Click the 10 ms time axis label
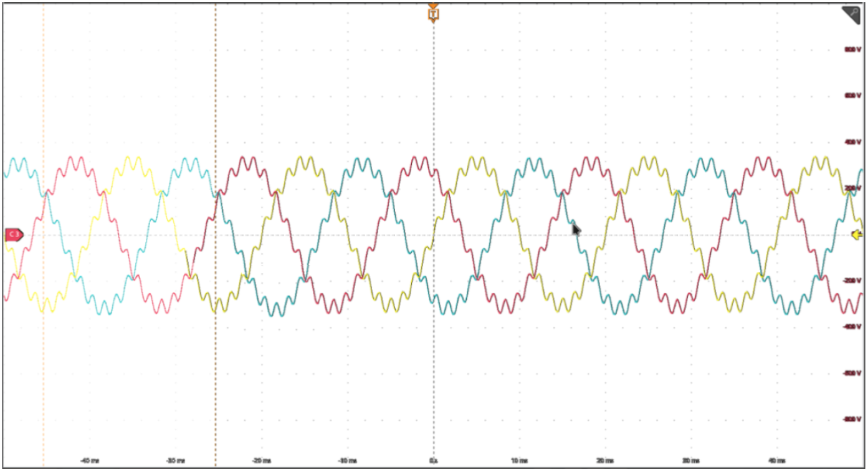The image size is (868, 472). 519,461
